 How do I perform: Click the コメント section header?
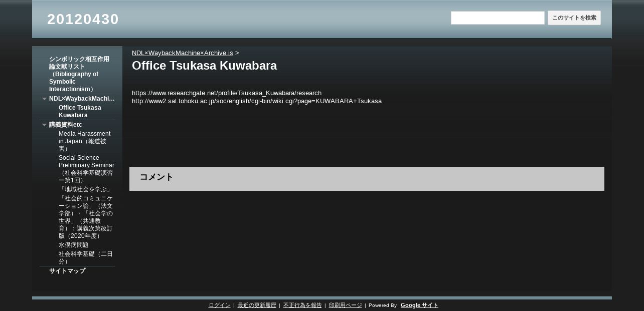point(367,178)
